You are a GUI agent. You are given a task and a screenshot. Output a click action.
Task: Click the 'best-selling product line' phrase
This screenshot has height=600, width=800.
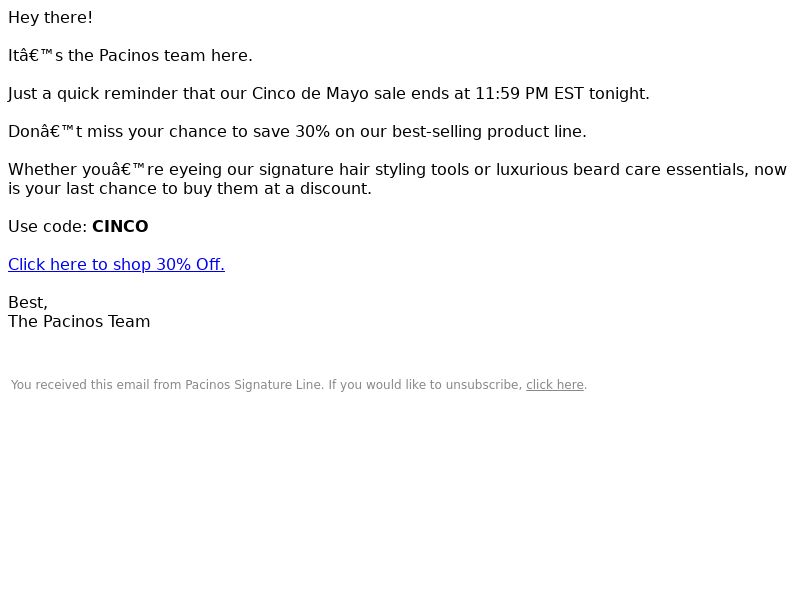(489, 132)
